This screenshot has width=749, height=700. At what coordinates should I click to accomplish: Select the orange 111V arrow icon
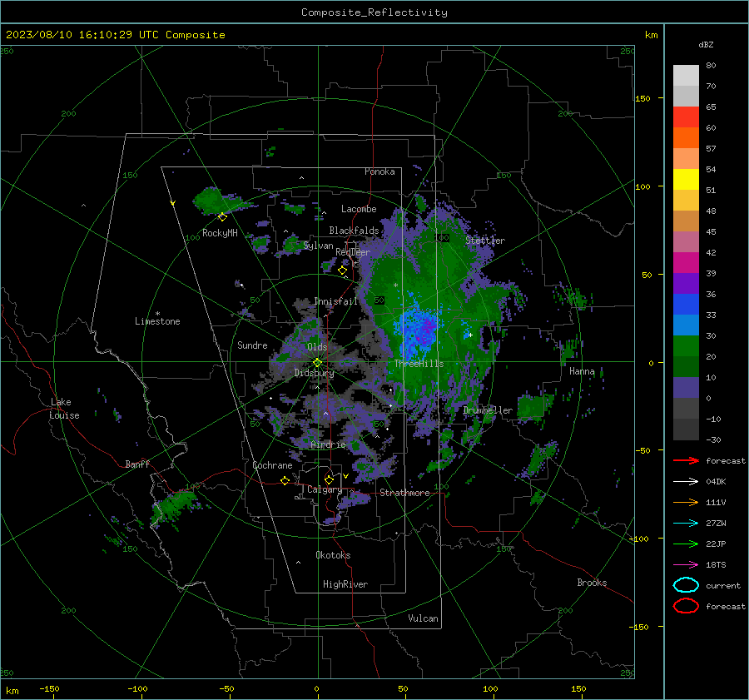click(x=686, y=502)
